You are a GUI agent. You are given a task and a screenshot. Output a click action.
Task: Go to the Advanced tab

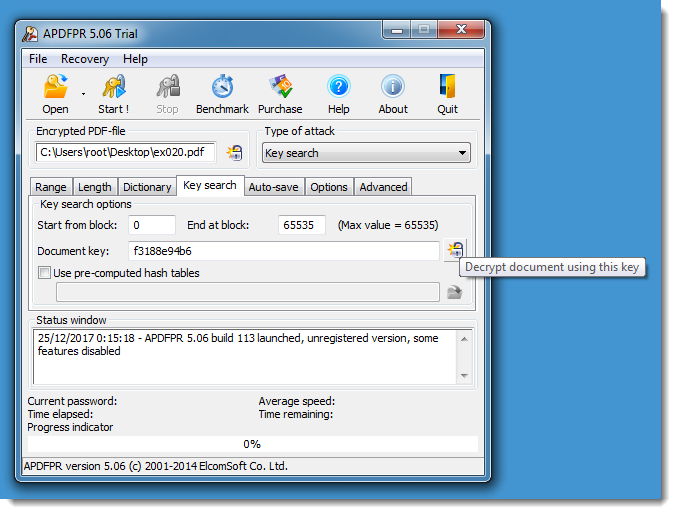(383, 187)
